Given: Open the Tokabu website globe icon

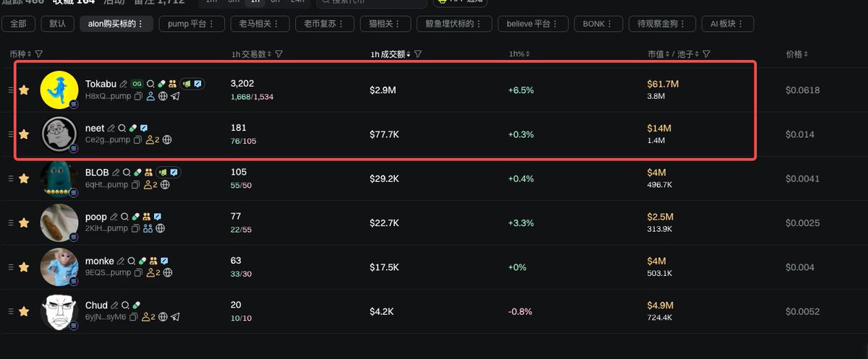Looking at the screenshot, I should point(163,96).
